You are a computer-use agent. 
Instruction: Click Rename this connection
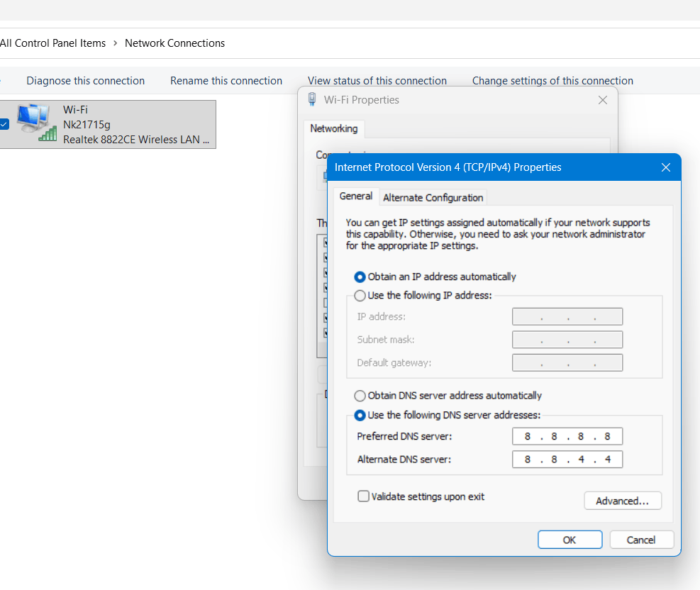[x=226, y=81]
